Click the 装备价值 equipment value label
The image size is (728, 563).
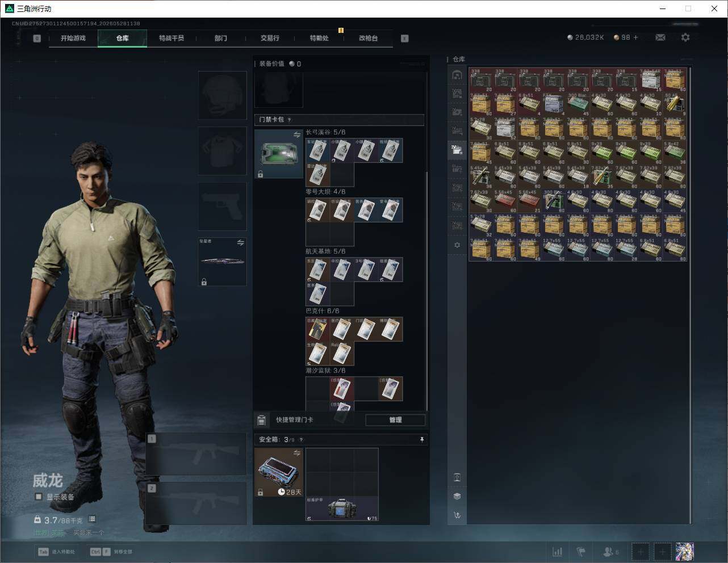[x=271, y=64]
